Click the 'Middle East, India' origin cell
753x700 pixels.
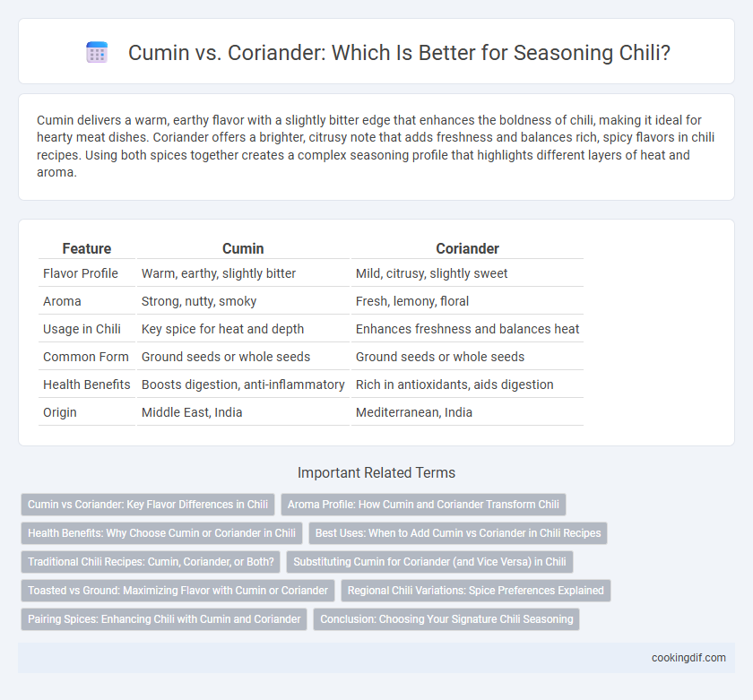[x=192, y=412]
